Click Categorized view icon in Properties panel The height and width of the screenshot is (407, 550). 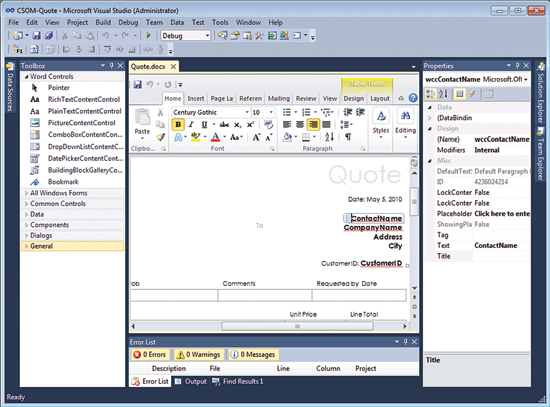[430, 94]
